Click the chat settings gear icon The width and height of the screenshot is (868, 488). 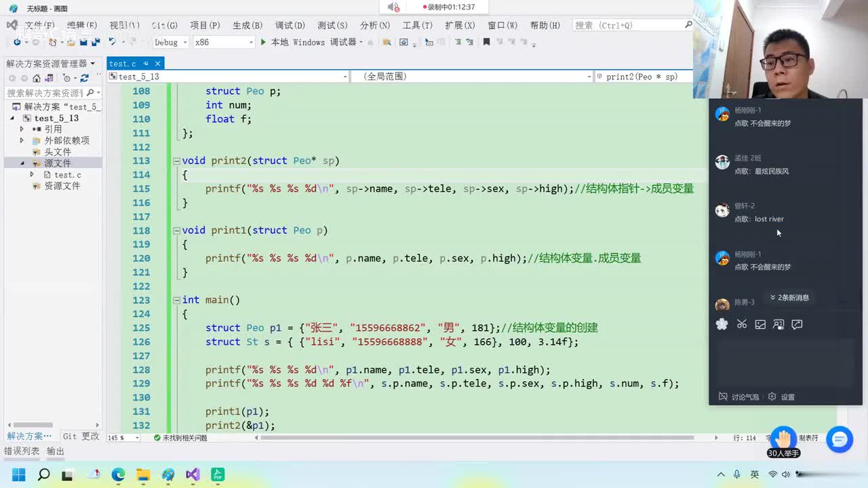click(x=772, y=396)
